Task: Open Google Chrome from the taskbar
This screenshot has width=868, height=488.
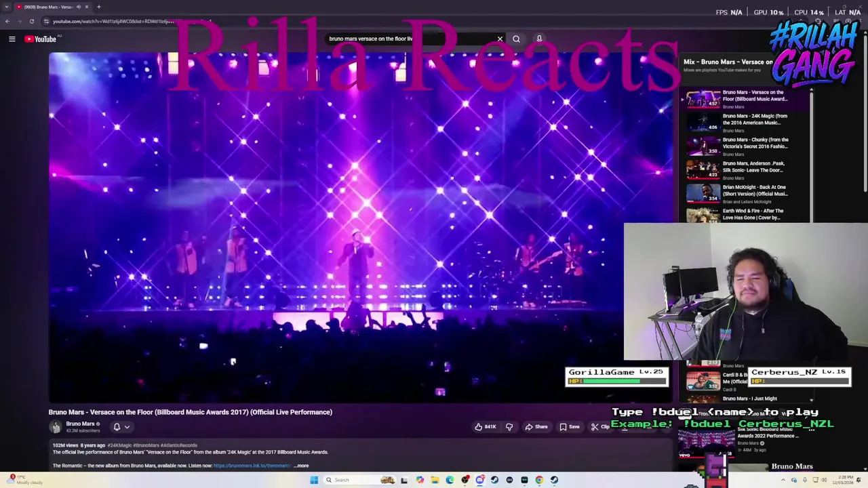Action: coord(539,480)
